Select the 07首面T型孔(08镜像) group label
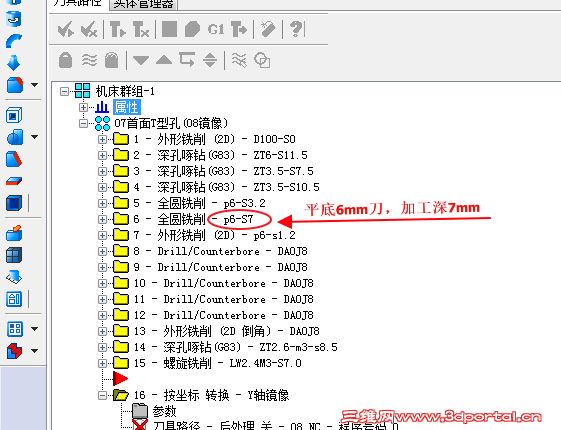 [x=171, y=123]
